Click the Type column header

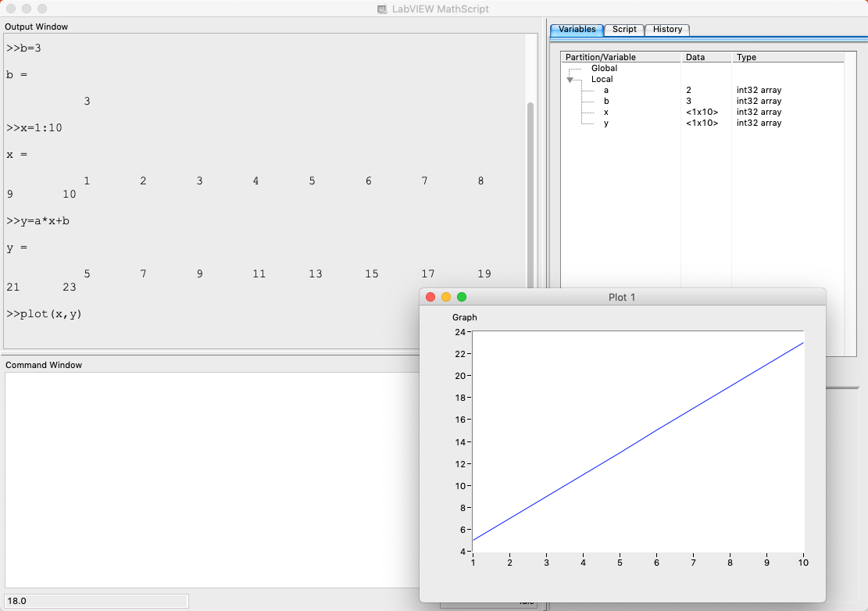788,57
